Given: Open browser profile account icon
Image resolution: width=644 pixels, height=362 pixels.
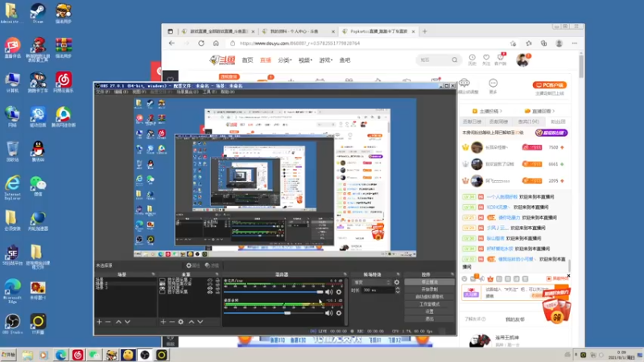Looking at the screenshot, I should tap(559, 43).
